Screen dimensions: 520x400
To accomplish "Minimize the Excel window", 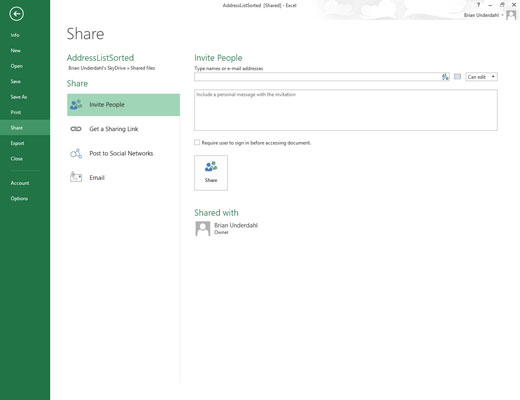I will [x=490, y=5].
